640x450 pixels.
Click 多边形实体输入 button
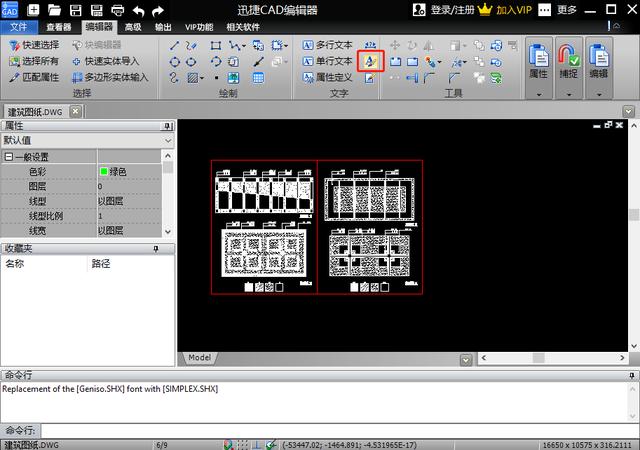coord(110,77)
